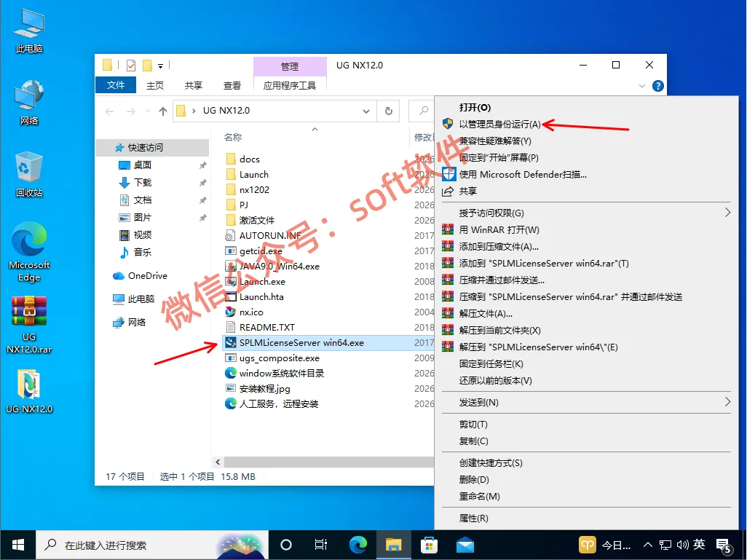Select Scan with Microsoft Defender
This screenshot has width=747, height=560.
(x=586, y=175)
